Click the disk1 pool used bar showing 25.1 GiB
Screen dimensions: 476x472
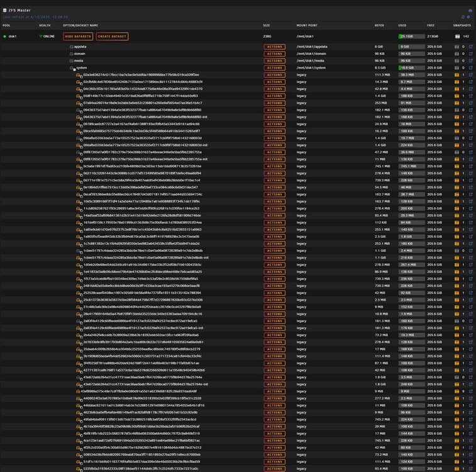[411, 37]
